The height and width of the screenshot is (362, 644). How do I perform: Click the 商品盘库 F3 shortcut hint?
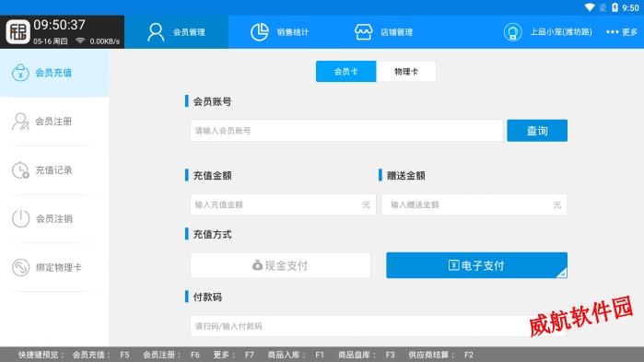367,355
